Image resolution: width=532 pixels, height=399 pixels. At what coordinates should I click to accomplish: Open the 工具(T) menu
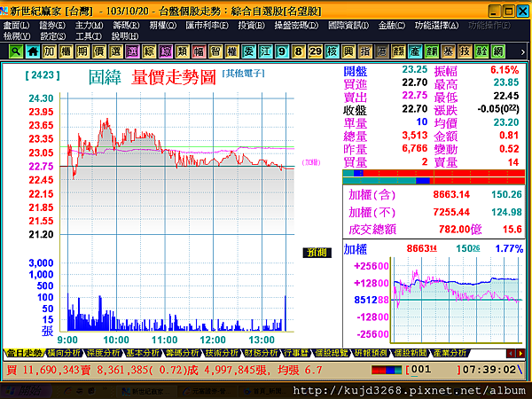point(88,36)
